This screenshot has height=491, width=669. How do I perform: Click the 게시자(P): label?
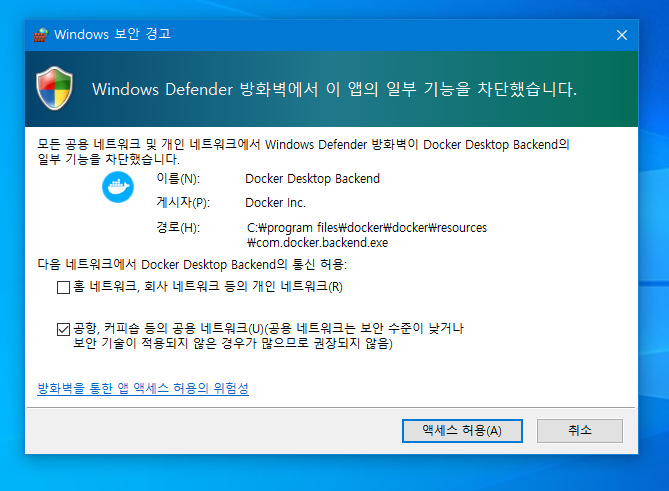(183, 202)
